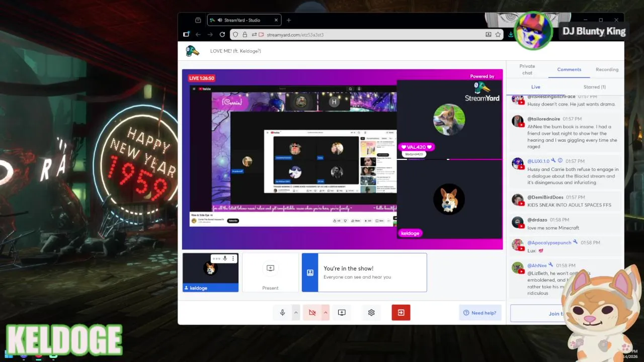This screenshot has height=362, width=644.
Task: Click the @LUXI.1.0 avatar in comments
Action: click(518, 164)
